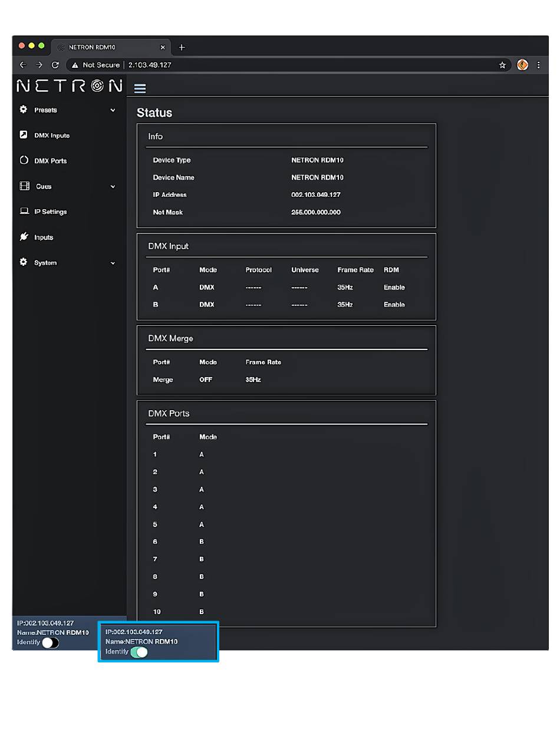Select the NETRON RDM10 browser tab
Image resolution: width=560 pixels, height=752 pixels.
pyautogui.click(x=111, y=47)
